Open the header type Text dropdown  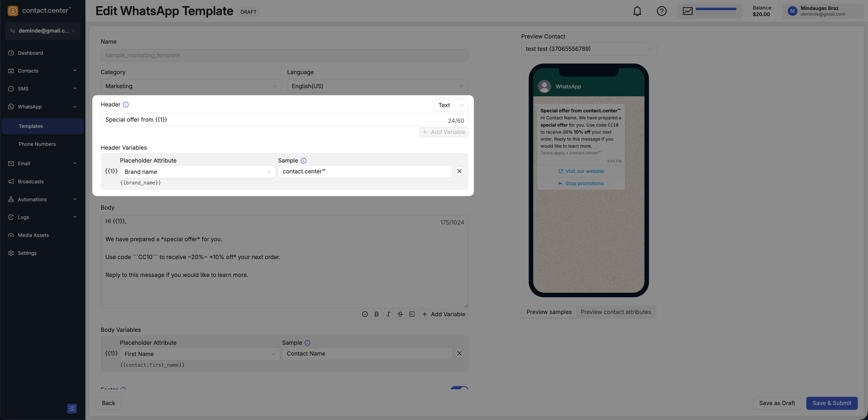[451, 105]
